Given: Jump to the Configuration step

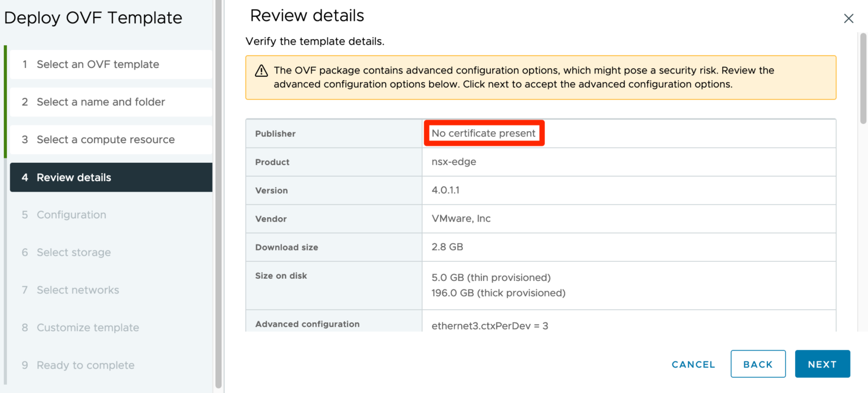Looking at the screenshot, I should tap(71, 214).
